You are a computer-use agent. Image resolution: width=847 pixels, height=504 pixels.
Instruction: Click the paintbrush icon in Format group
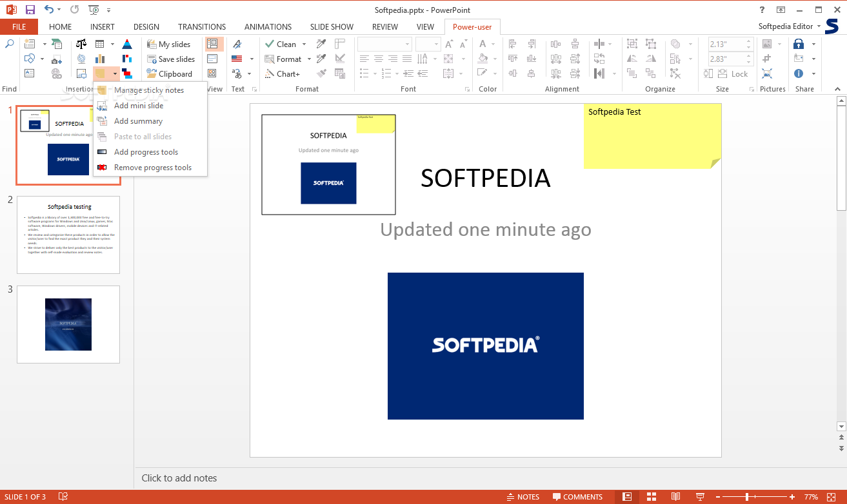click(x=321, y=73)
